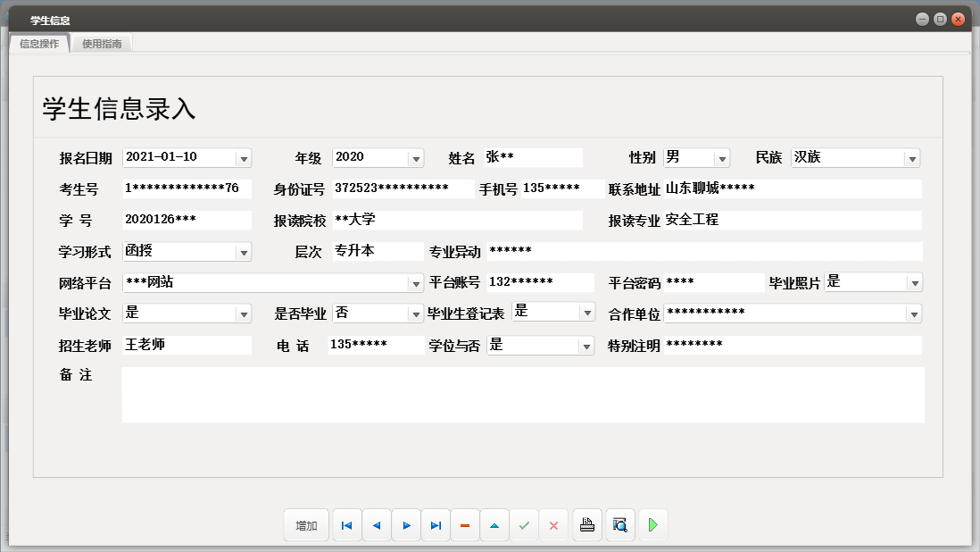
Task: Click the 姓名 input field
Action: (533, 157)
